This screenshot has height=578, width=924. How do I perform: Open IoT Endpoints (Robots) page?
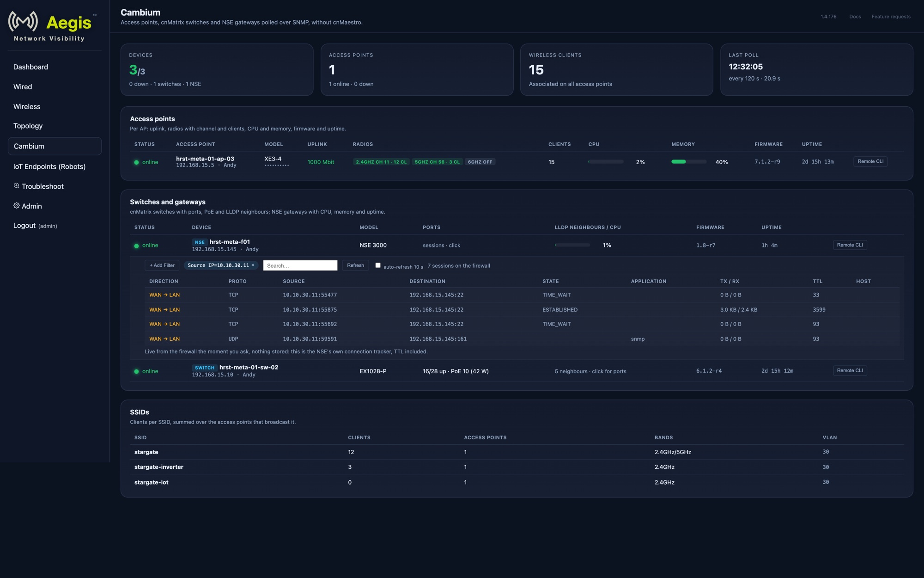(49, 166)
